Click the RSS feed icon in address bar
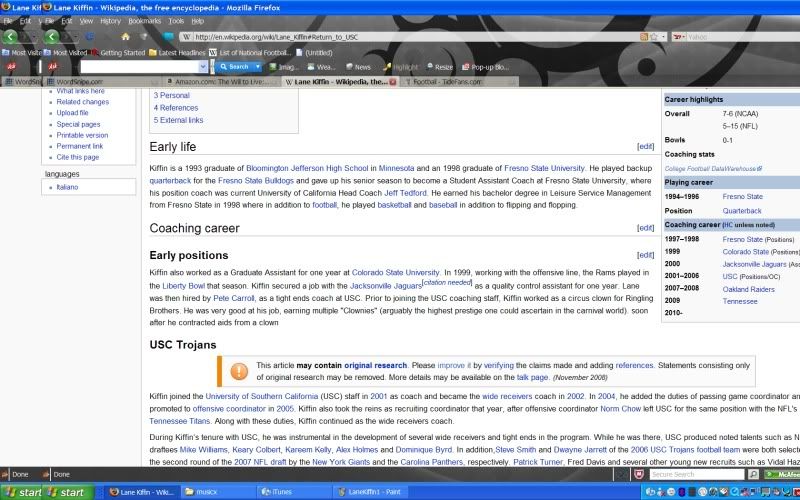Image resolution: width=800 pixels, height=500 pixels. click(x=644, y=37)
